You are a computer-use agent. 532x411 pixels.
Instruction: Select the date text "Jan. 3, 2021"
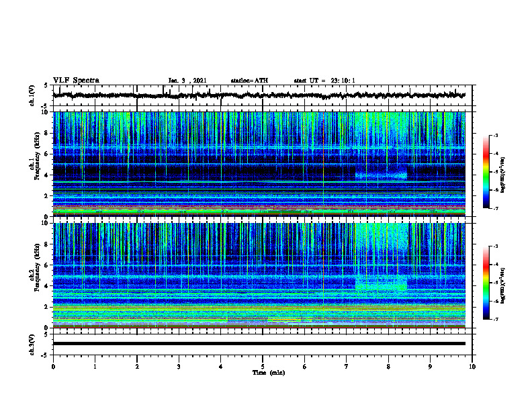187,81
